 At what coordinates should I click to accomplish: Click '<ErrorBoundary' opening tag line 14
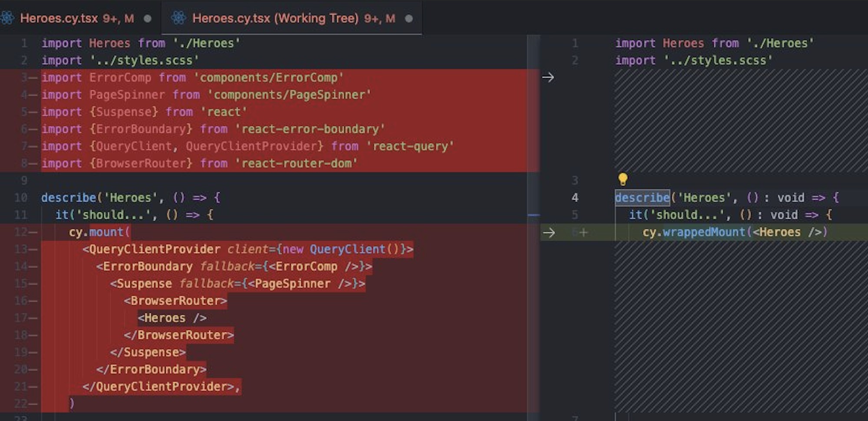144,266
